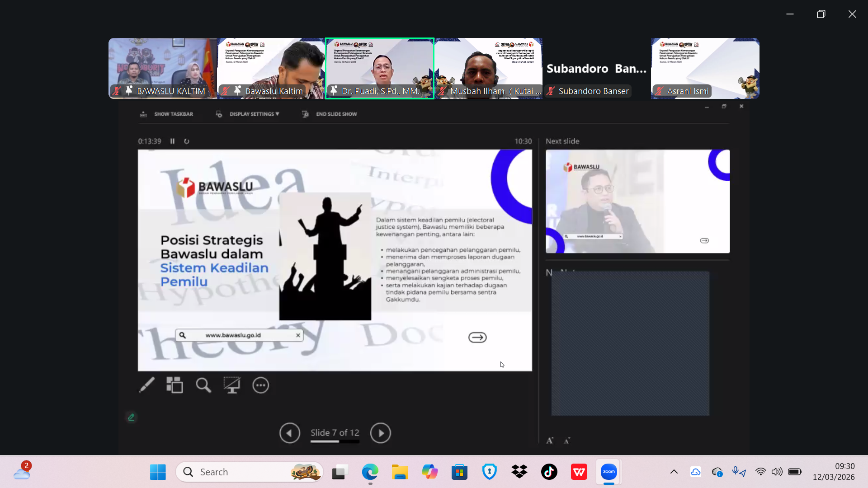Screen dimensions: 868x488
Task: Click End Slide Show
Action: [336, 114]
